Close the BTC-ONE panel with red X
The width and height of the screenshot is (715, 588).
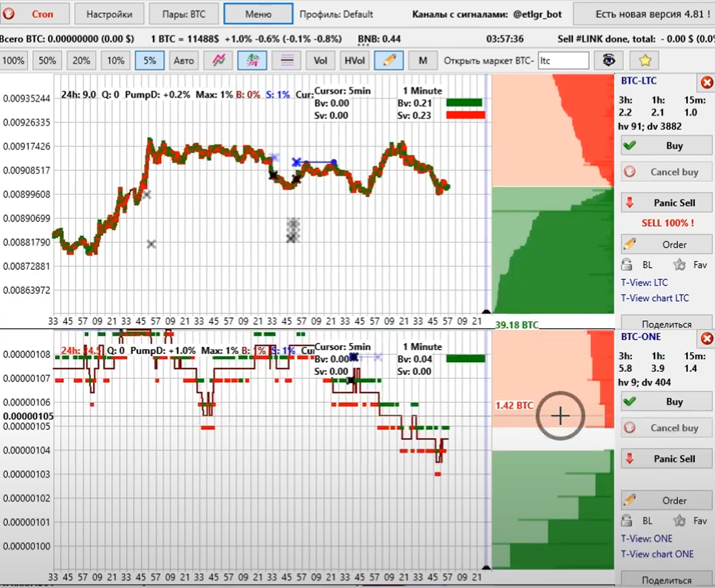(707, 338)
